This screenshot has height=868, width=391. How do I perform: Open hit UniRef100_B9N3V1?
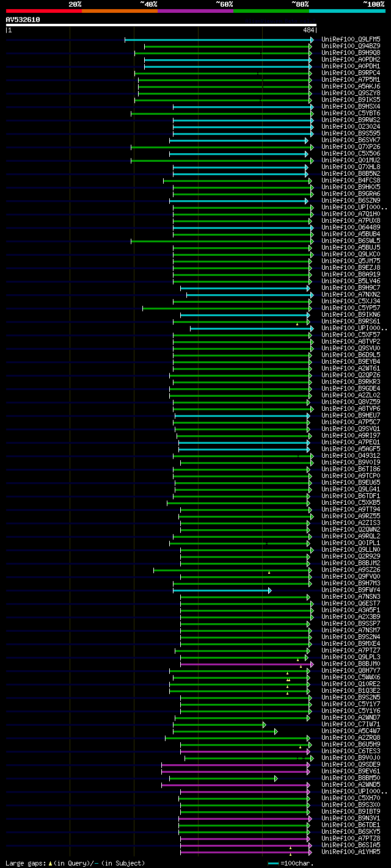(351, 819)
